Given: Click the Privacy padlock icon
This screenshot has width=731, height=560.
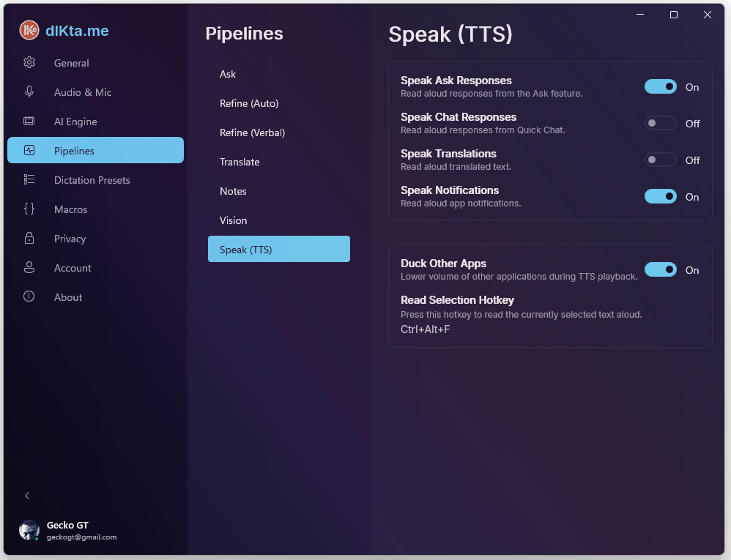Looking at the screenshot, I should click(x=29, y=239).
